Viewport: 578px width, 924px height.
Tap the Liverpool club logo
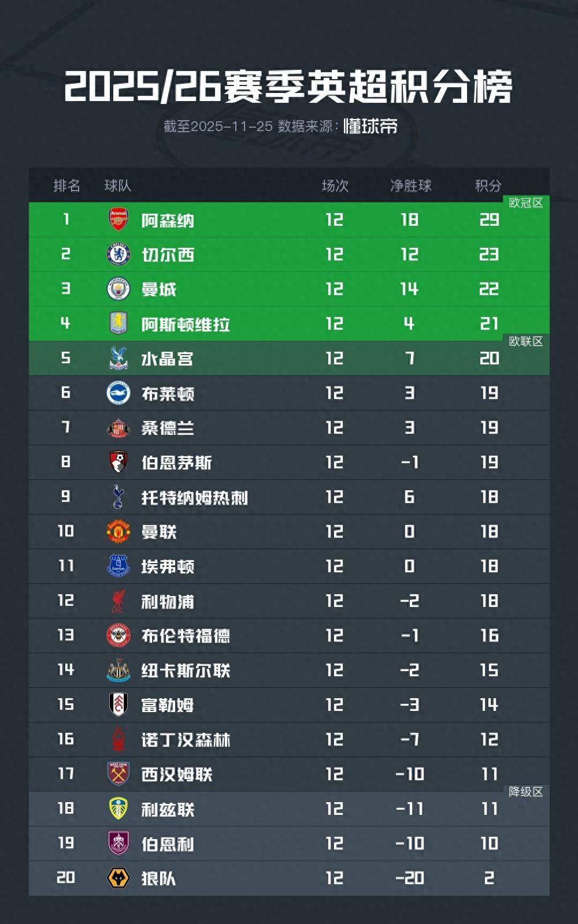point(118,601)
